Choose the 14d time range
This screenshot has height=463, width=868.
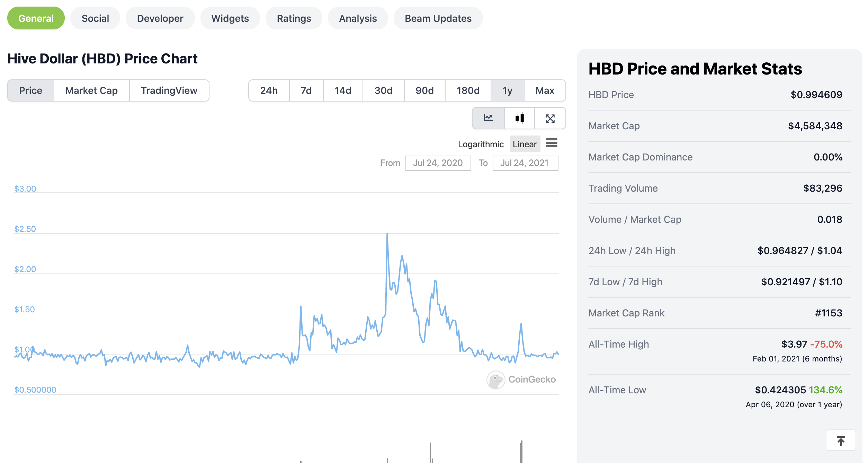click(x=343, y=90)
